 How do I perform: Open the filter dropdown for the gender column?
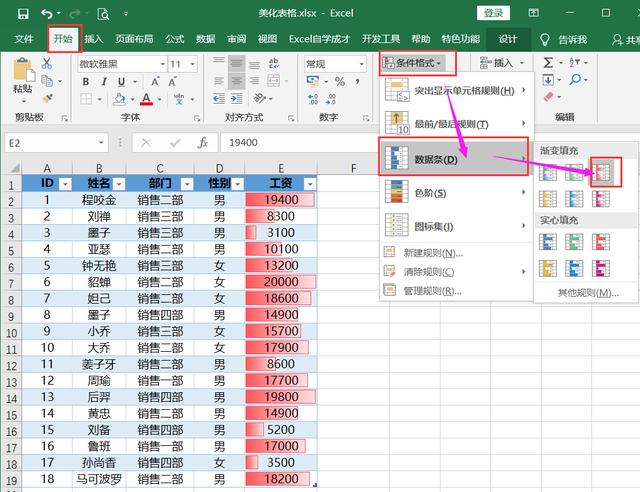coord(238,184)
